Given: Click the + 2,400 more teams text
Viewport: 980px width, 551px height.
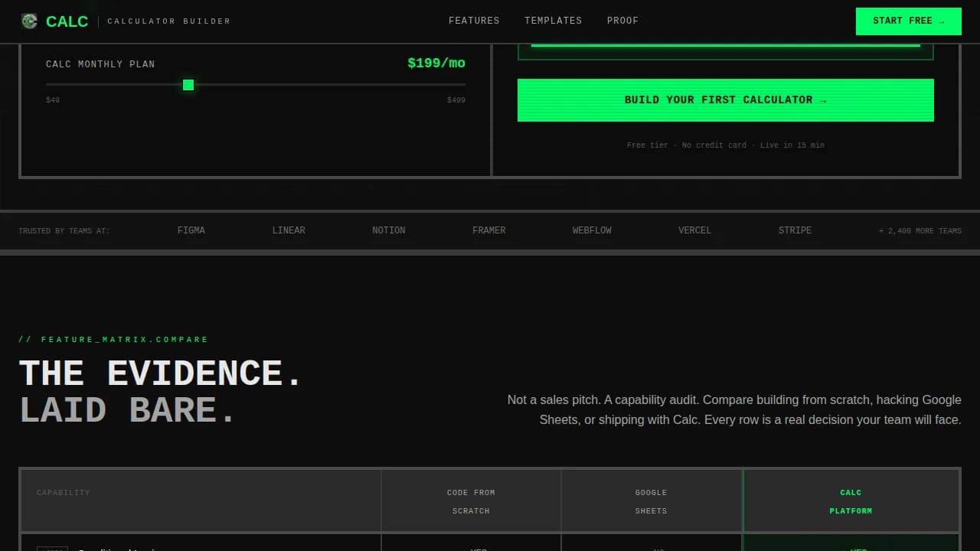Looking at the screenshot, I should tap(920, 231).
